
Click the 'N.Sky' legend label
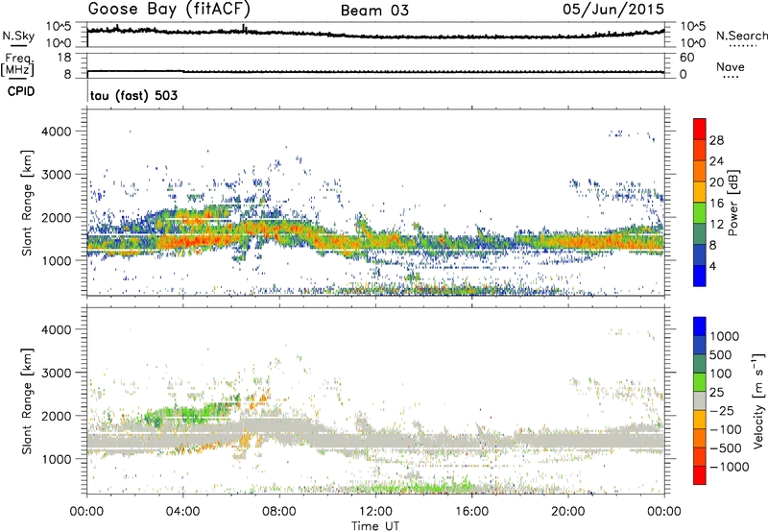(x=18, y=36)
